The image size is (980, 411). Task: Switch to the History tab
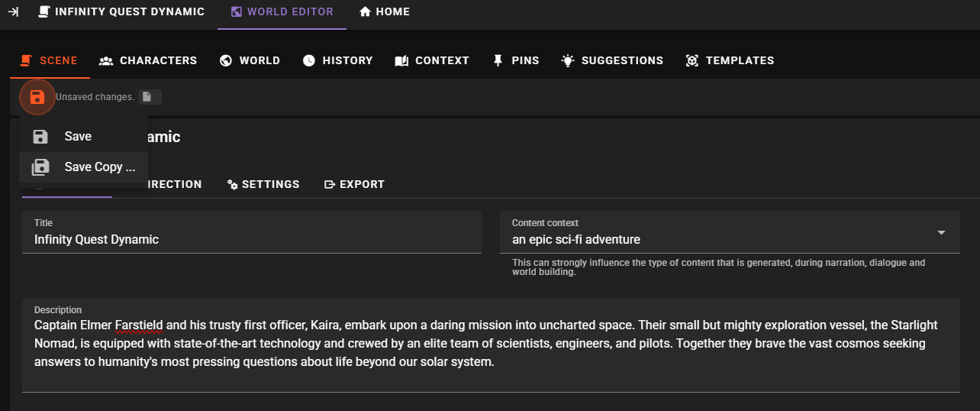click(x=337, y=60)
